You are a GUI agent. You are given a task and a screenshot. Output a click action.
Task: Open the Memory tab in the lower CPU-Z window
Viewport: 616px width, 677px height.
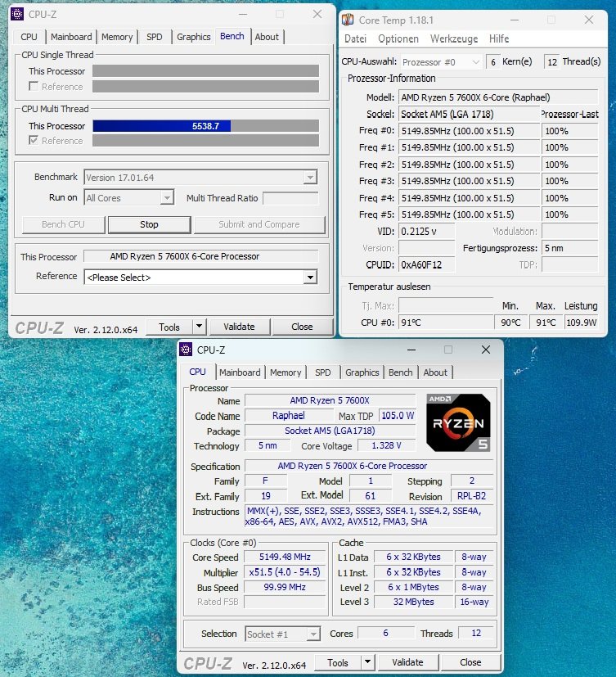(286, 372)
